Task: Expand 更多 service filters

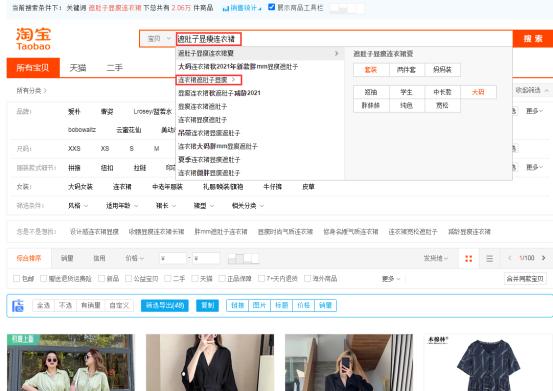Action: [391, 279]
